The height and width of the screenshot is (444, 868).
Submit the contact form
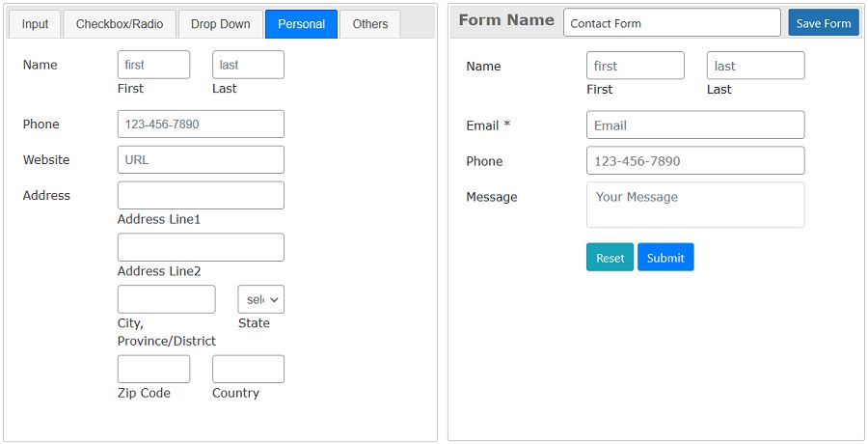(665, 258)
